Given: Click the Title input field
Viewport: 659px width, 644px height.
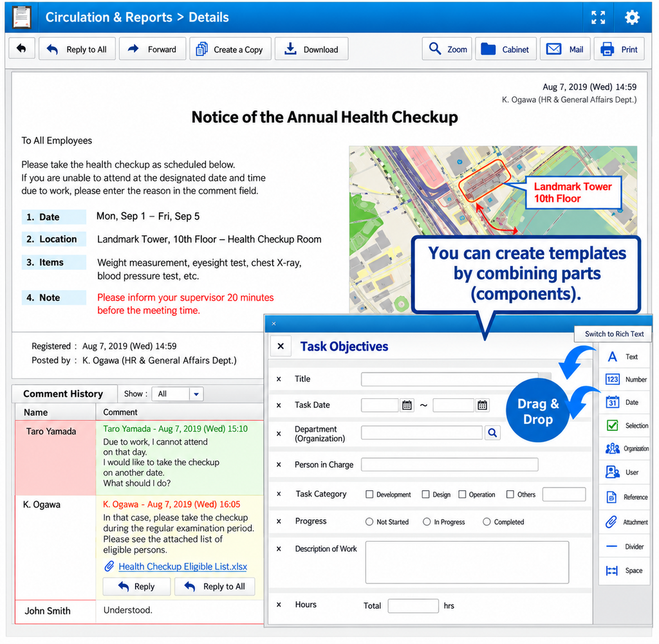Looking at the screenshot, I should pyautogui.click(x=450, y=379).
